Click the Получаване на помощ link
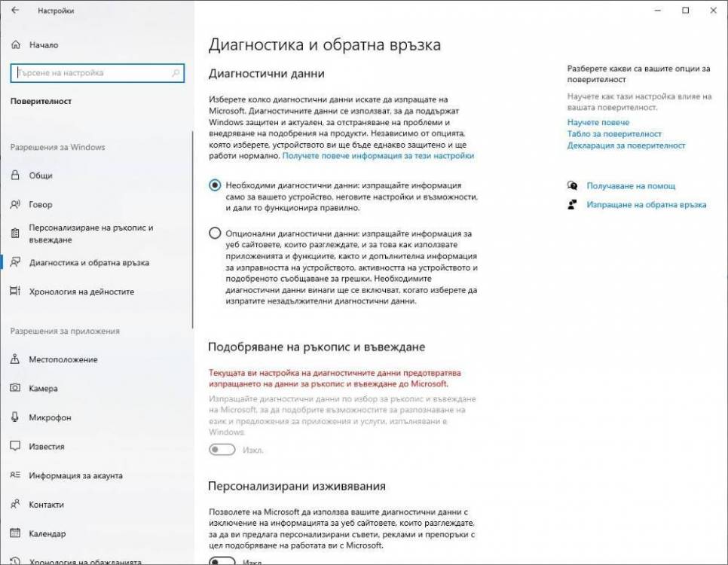The height and width of the screenshot is (565, 728). 631,186
